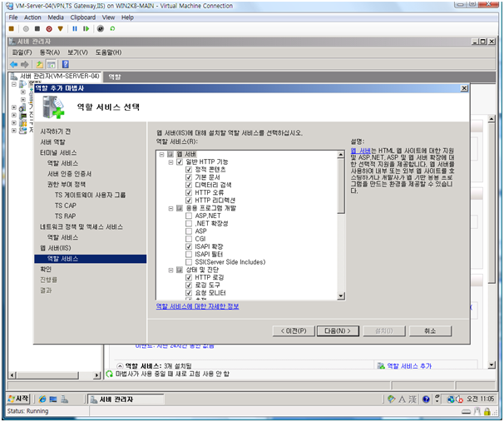Click the network status tray icon
Screen dimensions: 504x422
point(451,400)
